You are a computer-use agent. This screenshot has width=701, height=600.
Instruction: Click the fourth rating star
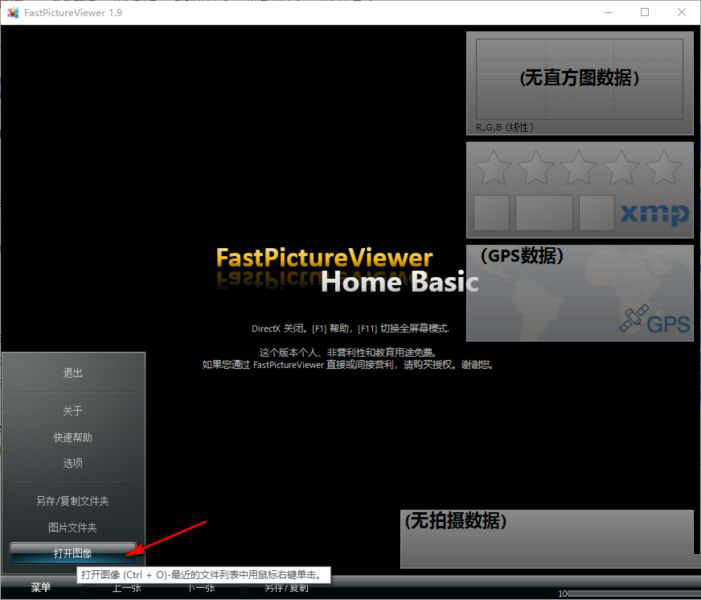click(x=621, y=168)
